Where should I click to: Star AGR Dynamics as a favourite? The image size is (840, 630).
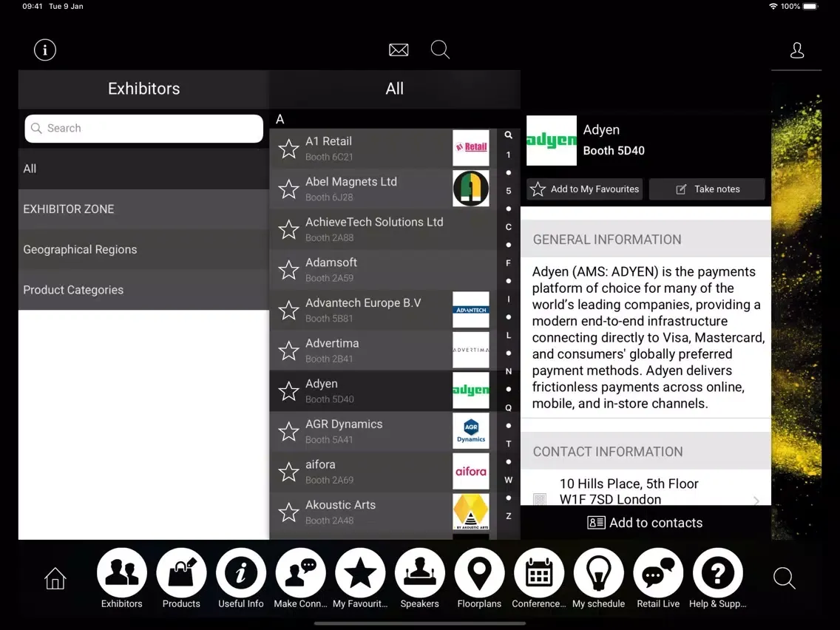[x=288, y=431]
